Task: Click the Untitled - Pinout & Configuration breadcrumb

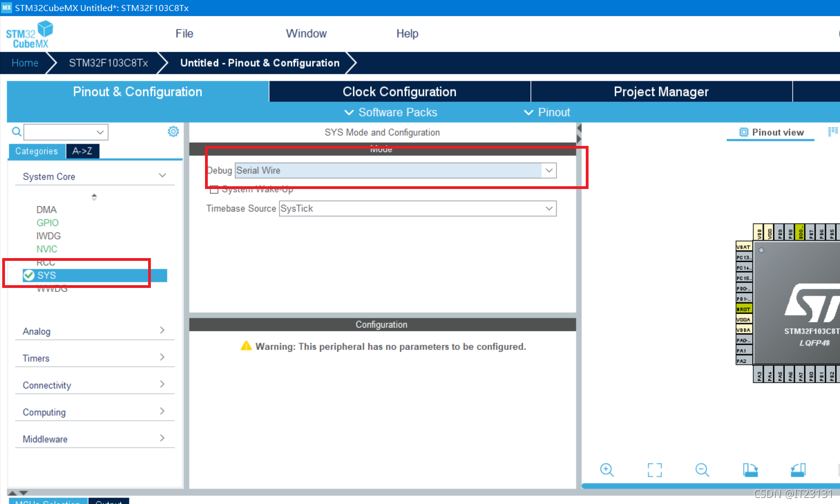Action: click(260, 63)
